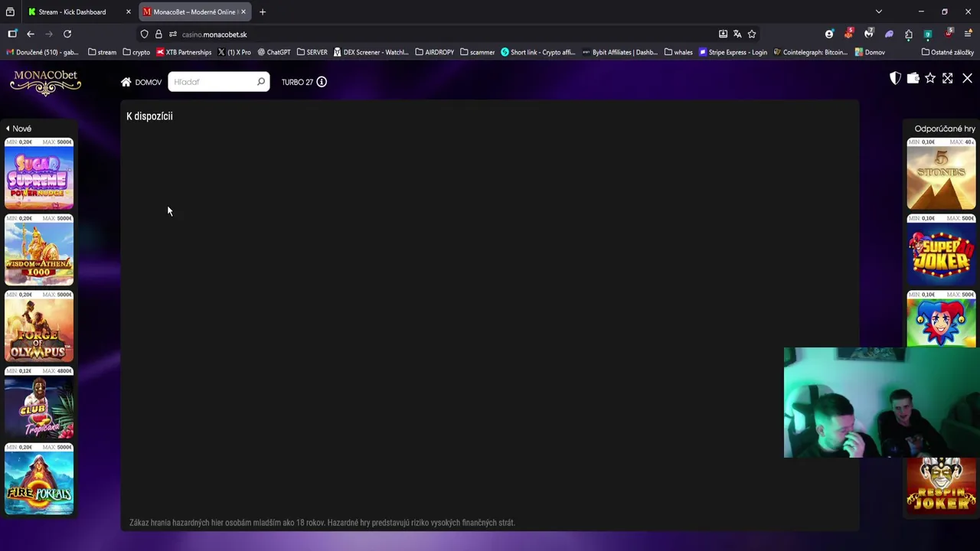The width and height of the screenshot is (980, 551).
Task: Click the browser forward arrow
Action: click(49, 34)
